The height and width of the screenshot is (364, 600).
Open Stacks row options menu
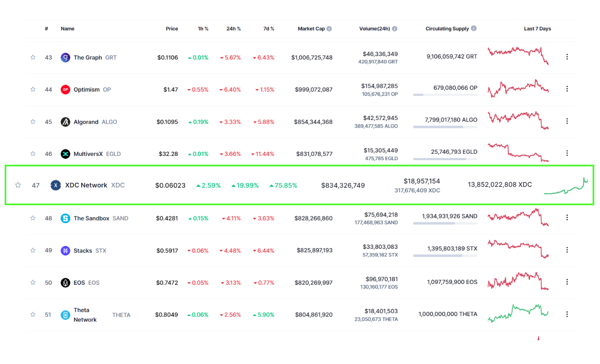point(567,250)
